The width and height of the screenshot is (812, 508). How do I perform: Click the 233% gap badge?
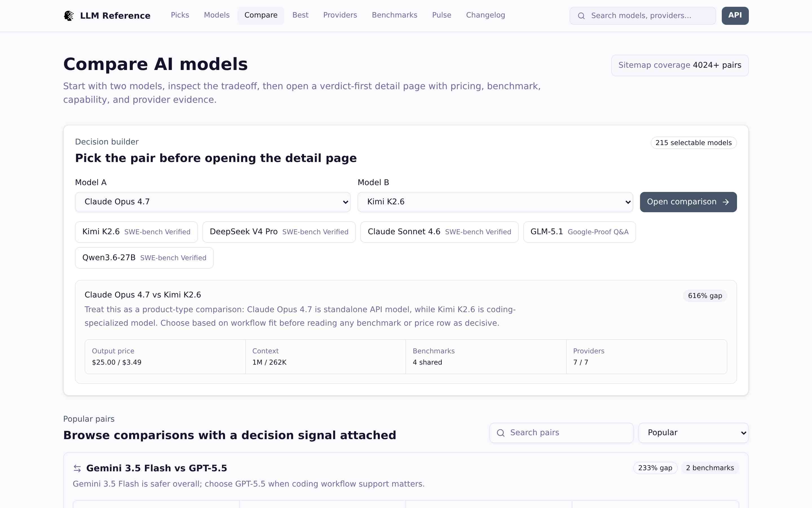(x=655, y=468)
